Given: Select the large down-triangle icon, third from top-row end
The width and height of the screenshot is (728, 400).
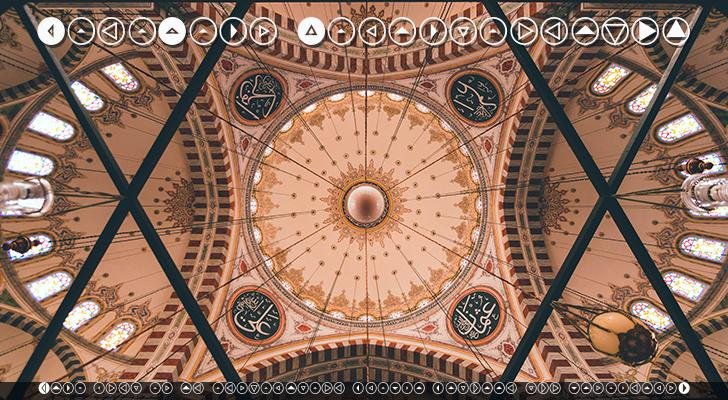Looking at the screenshot, I should click(x=615, y=31).
